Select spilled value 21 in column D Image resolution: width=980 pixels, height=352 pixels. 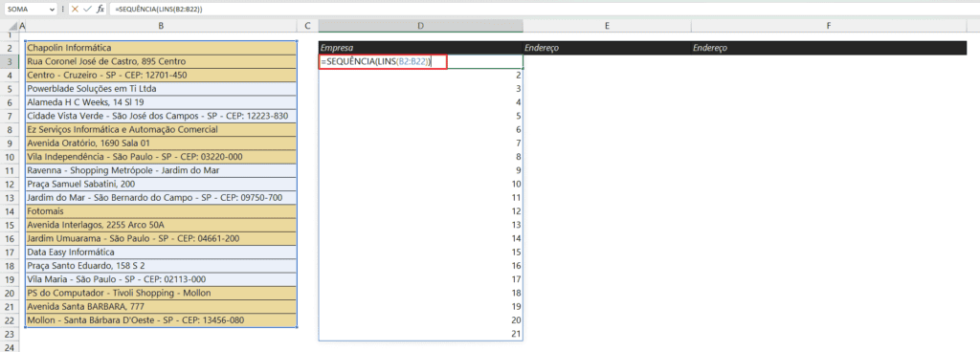point(421,334)
